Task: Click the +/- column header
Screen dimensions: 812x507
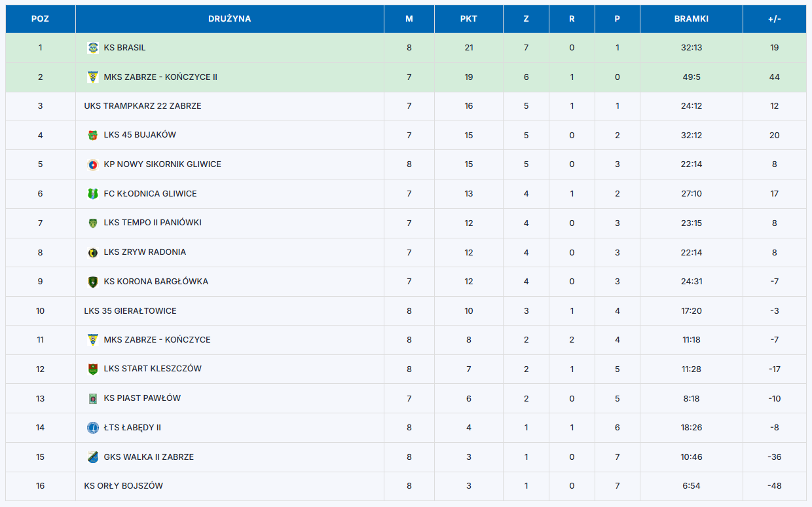Action: (775, 19)
